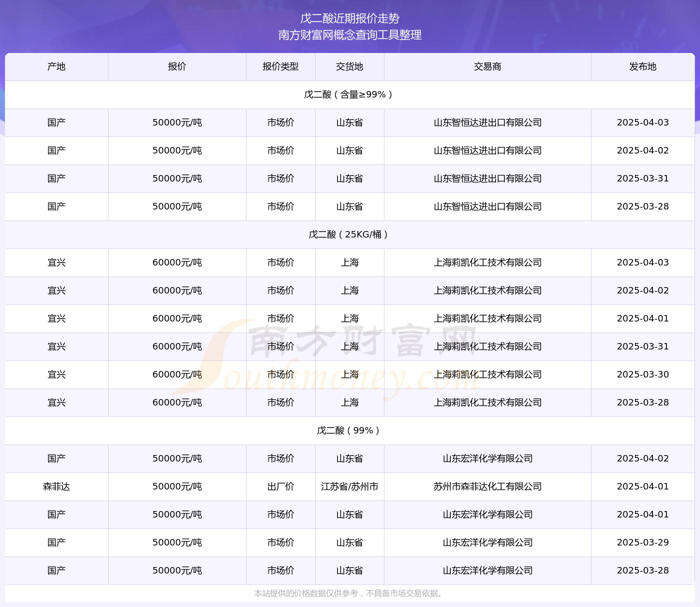Click the subtitle 南方财富网概念查询工具整理

point(350,35)
